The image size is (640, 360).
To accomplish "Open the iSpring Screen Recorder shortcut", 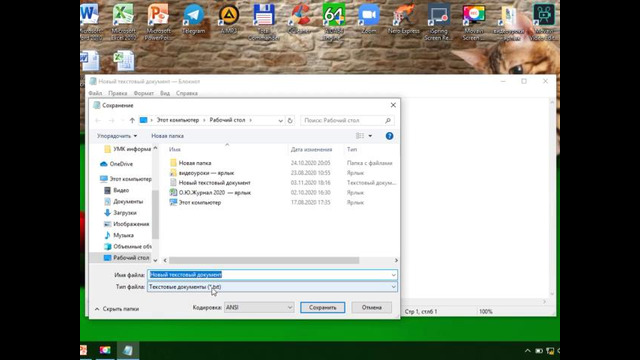I will [x=439, y=21].
